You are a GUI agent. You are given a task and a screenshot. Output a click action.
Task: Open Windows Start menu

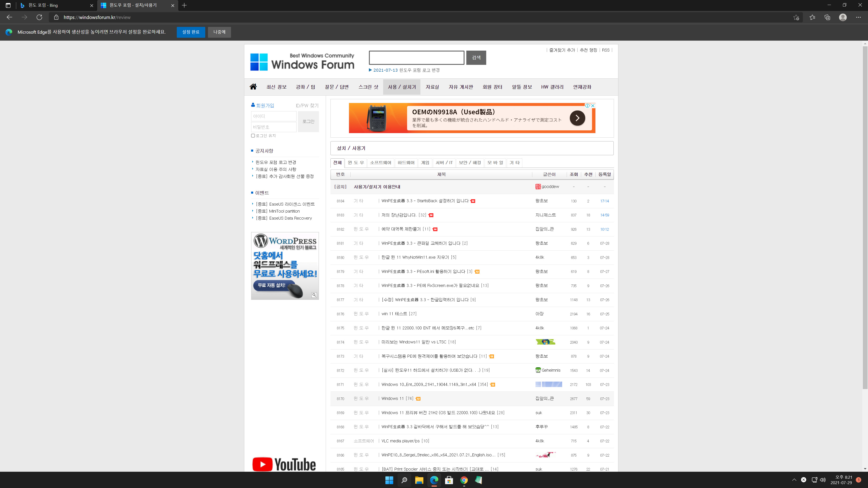point(389,480)
